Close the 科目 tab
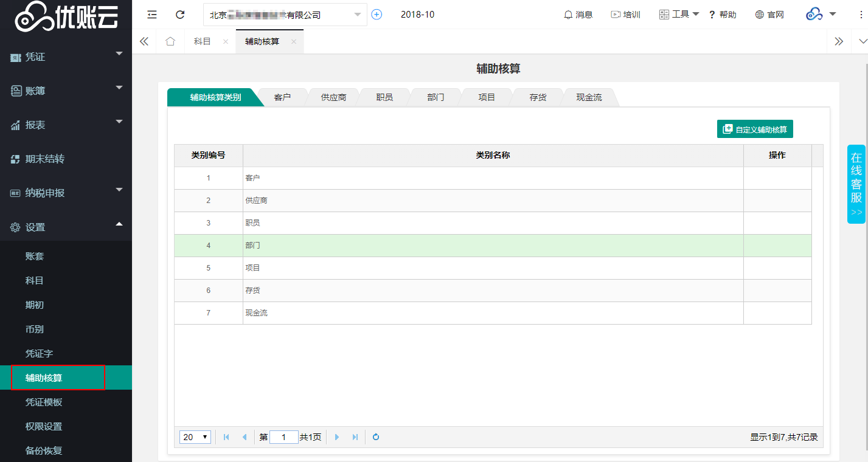Image resolution: width=868 pixels, height=462 pixels. point(226,41)
